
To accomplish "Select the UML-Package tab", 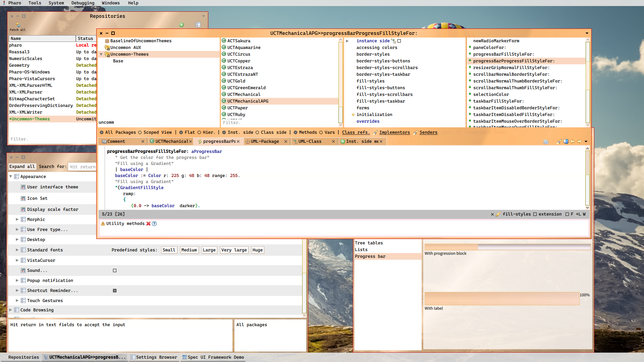I will pyautogui.click(x=264, y=141).
